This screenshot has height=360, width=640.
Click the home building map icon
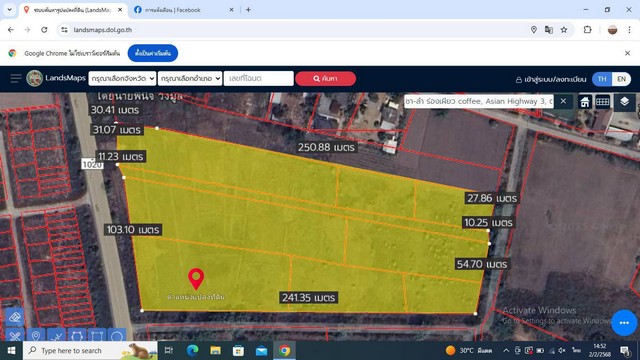pos(584,102)
